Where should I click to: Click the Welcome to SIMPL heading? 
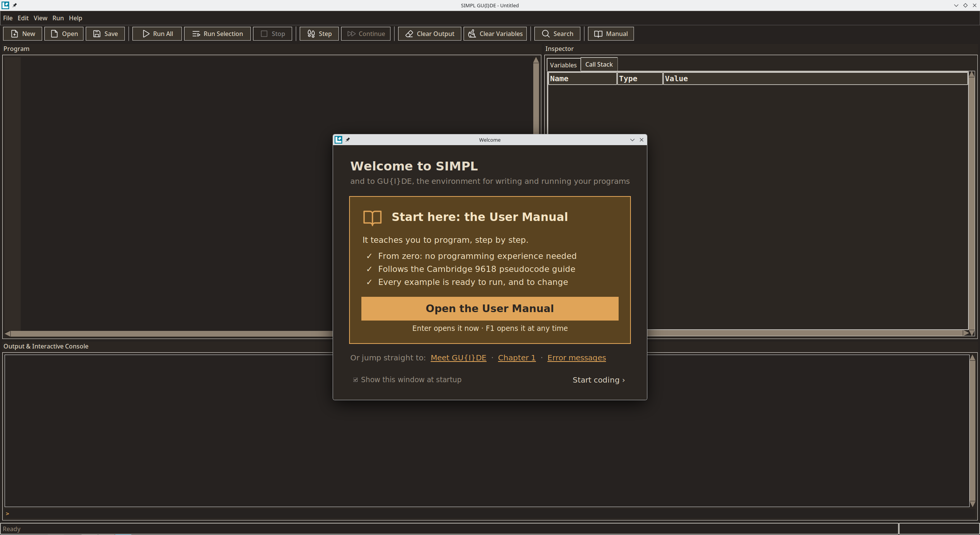pos(414,166)
